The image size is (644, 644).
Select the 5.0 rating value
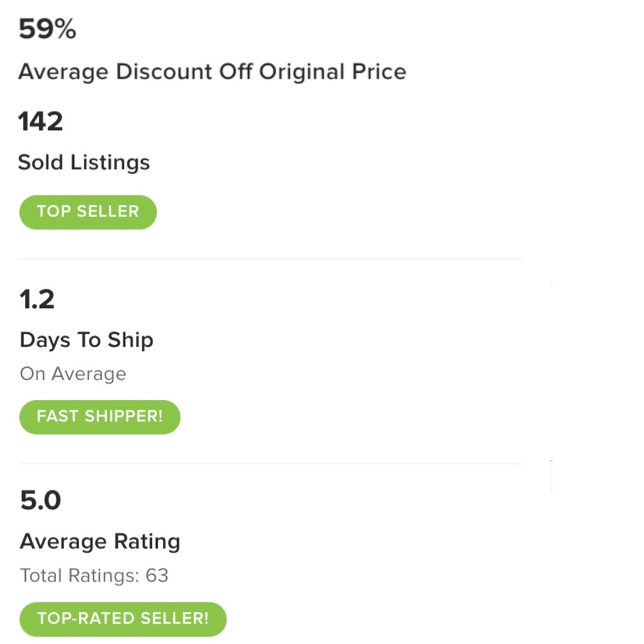point(40,500)
